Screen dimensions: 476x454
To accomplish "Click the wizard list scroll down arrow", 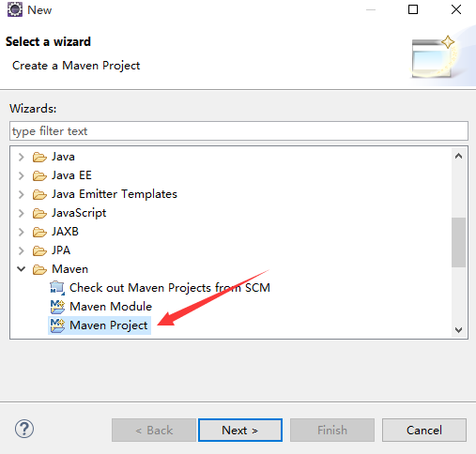I will click(x=458, y=329).
